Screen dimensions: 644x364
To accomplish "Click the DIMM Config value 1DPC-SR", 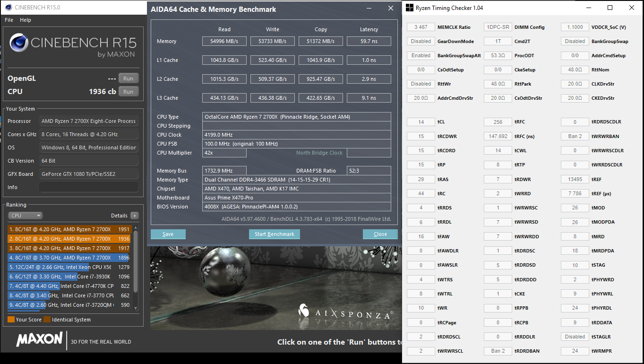I will pos(498,27).
